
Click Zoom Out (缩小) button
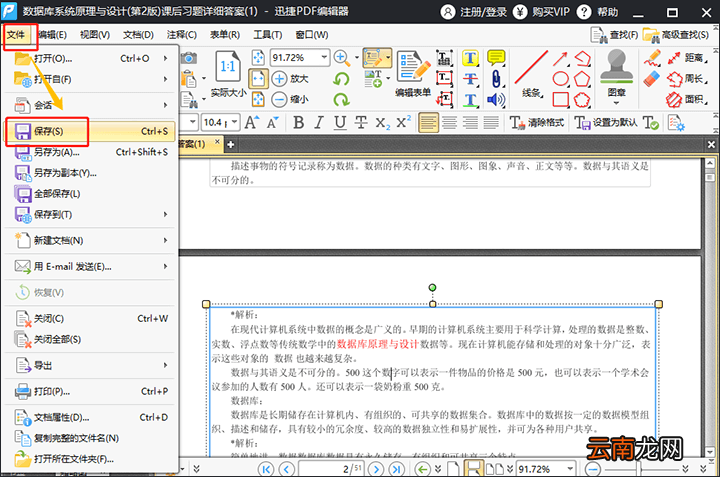[x=290, y=99]
